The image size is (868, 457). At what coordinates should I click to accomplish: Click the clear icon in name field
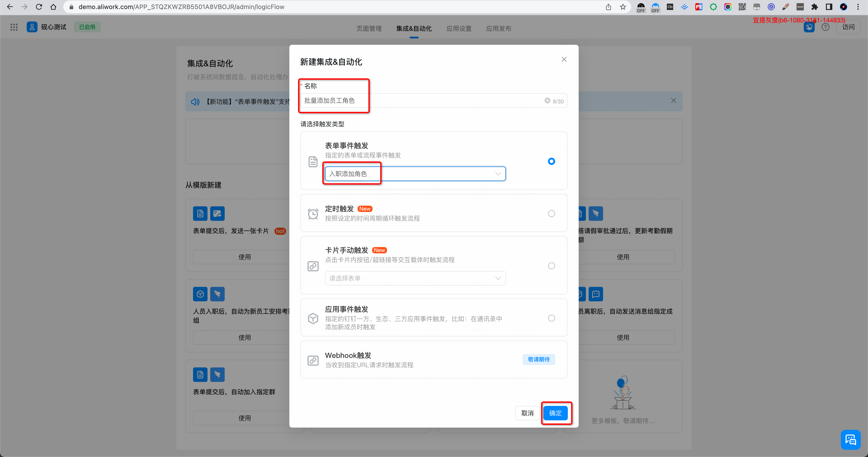coord(547,100)
